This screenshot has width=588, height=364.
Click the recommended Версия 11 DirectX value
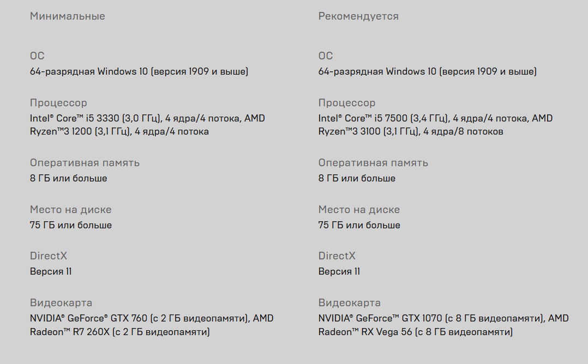[x=339, y=271]
